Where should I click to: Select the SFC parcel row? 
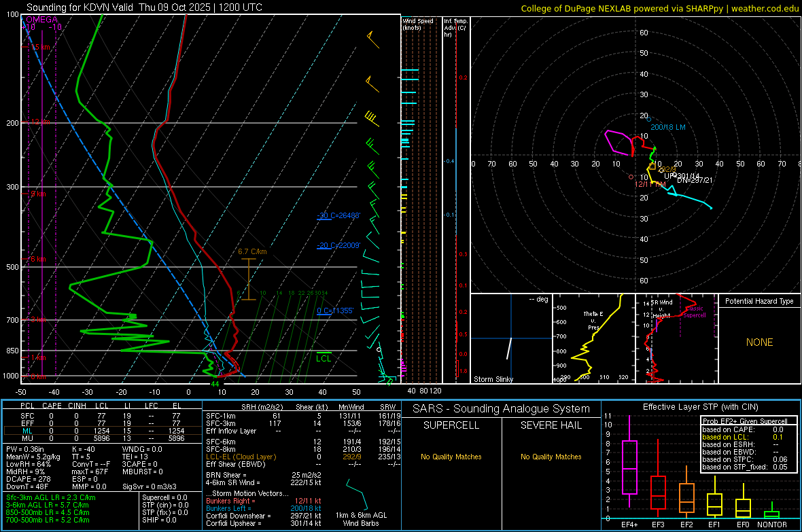pyautogui.click(x=102, y=416)
